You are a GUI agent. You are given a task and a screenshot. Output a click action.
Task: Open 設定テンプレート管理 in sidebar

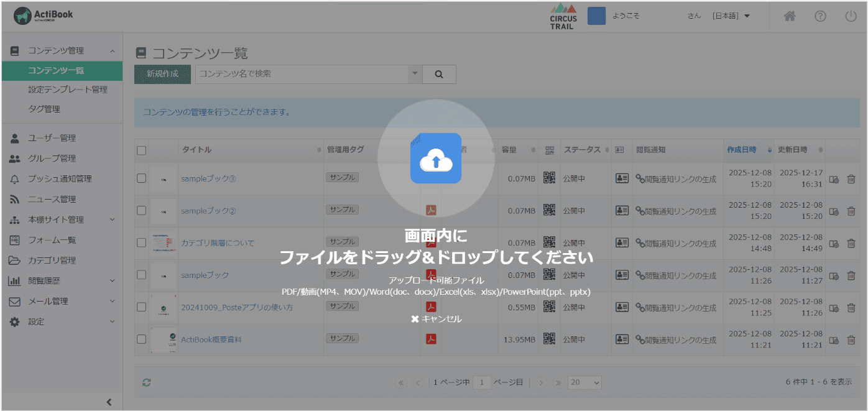pos(68,90)
